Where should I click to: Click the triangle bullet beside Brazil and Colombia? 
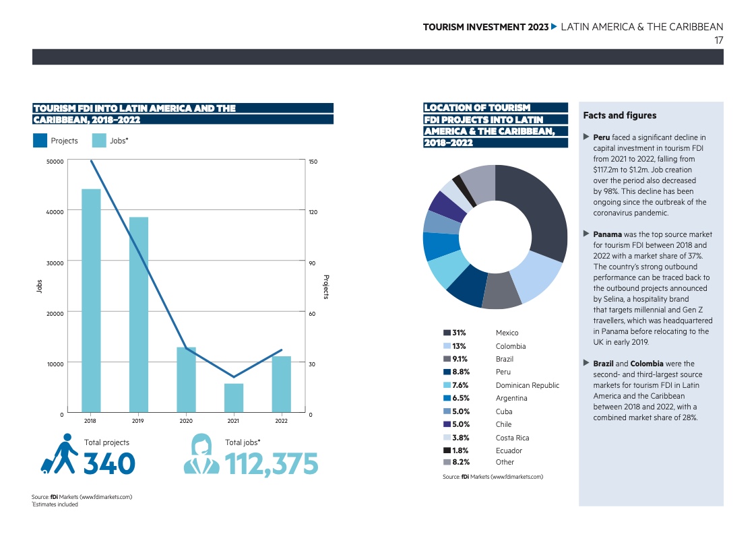586,364
